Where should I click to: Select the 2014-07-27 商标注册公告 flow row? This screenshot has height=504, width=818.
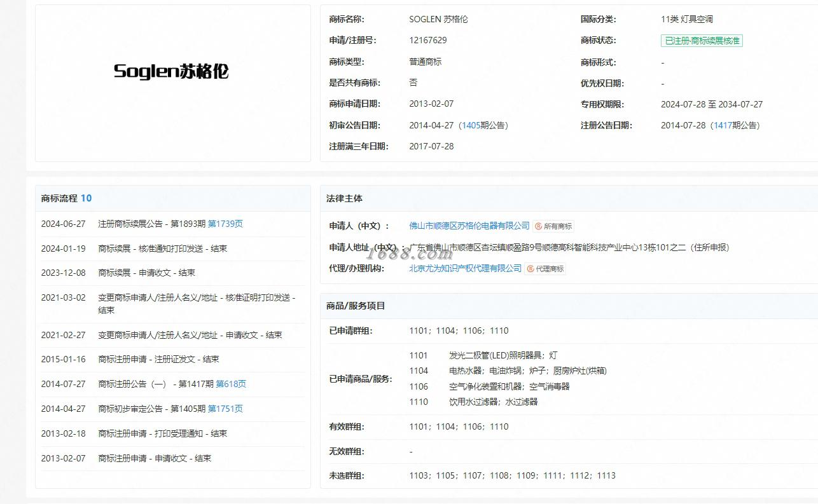[x=172, y=384]
